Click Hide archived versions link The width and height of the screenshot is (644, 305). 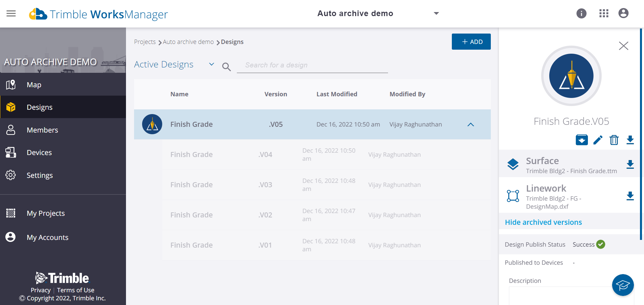pos(543,222)
